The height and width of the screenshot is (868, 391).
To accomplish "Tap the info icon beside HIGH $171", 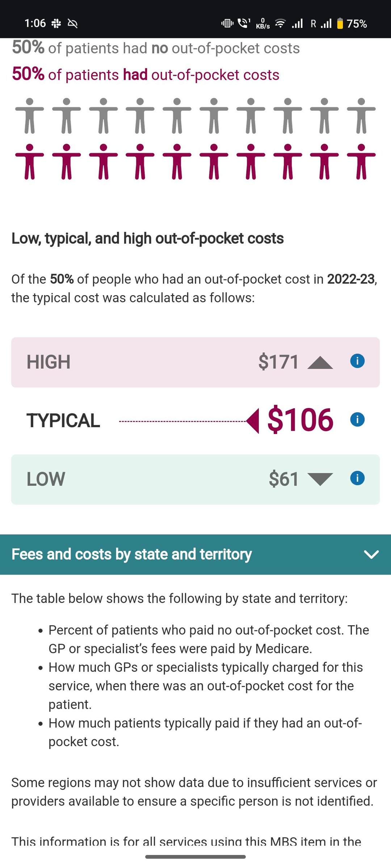I will click(x=357, y=361).
